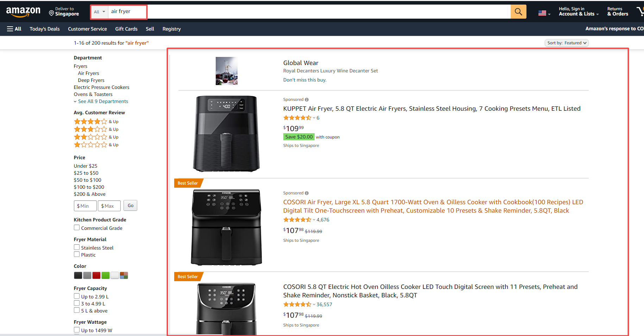Click the air fryer search input field
This screenshot has width=644, height=336.
coord(310,12)
